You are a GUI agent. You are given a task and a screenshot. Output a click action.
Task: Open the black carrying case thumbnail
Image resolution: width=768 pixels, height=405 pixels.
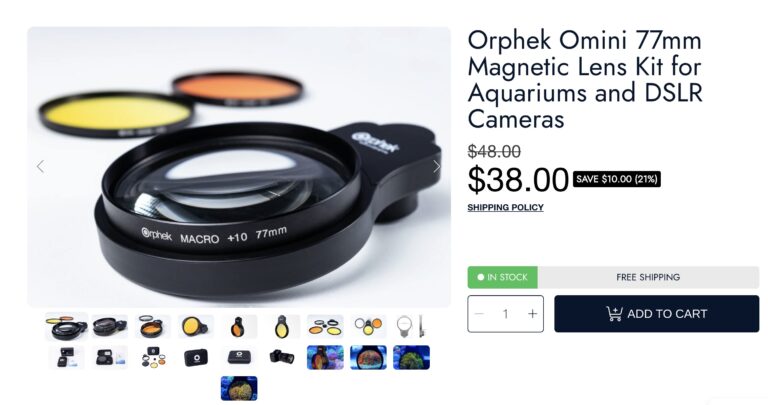point(195,357)
